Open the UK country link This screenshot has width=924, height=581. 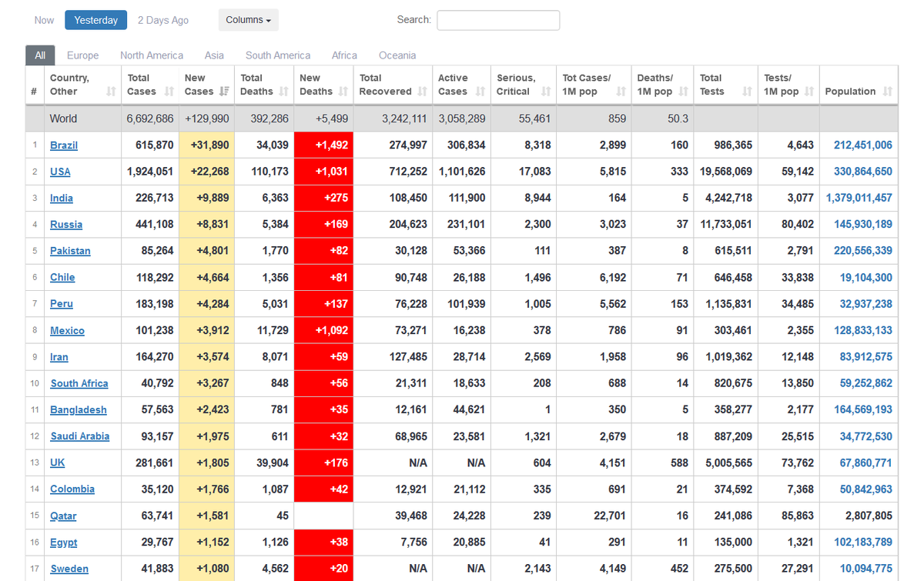[58, 463]
